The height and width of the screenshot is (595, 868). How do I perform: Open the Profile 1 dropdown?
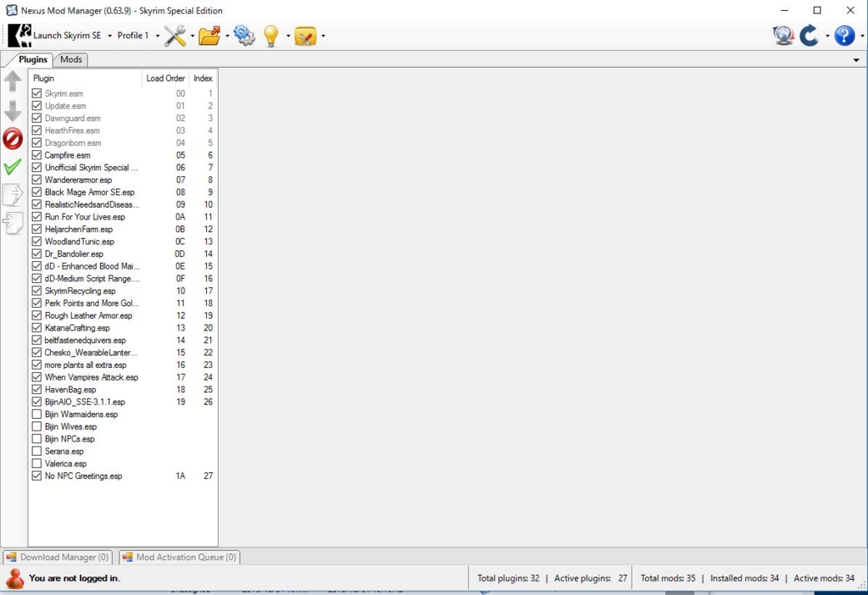[x=138, y=36]
